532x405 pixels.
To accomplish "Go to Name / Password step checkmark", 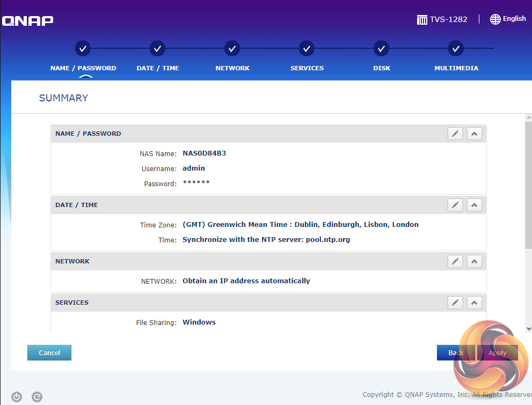I will click(83, 49).
